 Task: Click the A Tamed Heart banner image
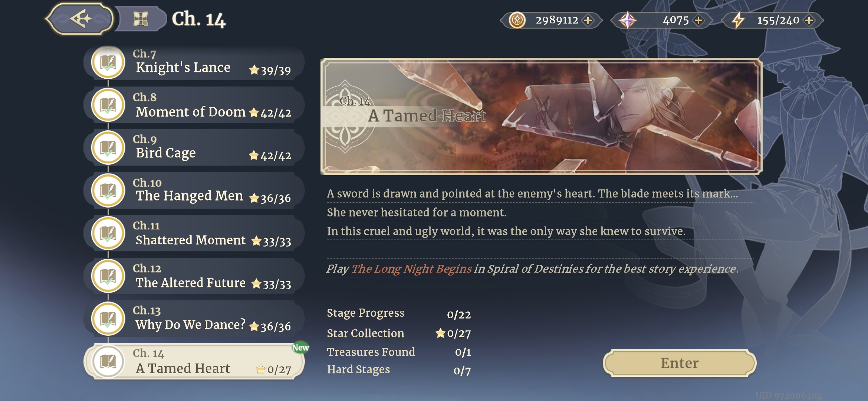tap(541, 117)
